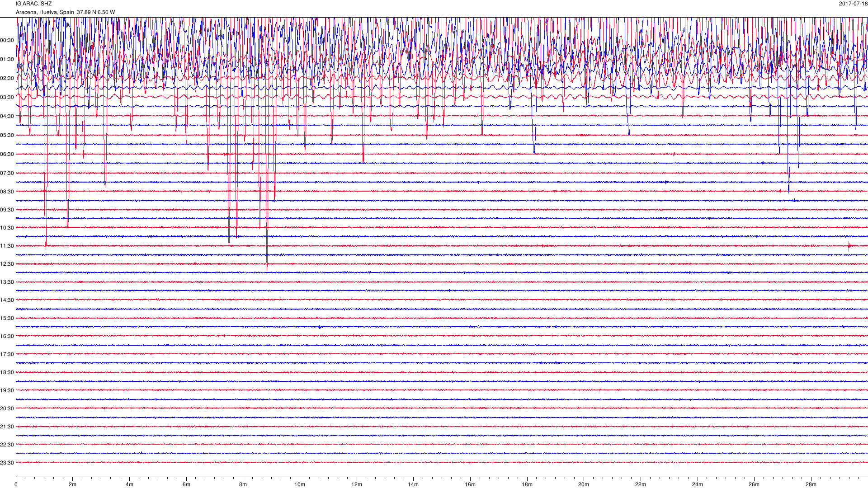
Task: Select the 03:30 time label
Action: 7,97
